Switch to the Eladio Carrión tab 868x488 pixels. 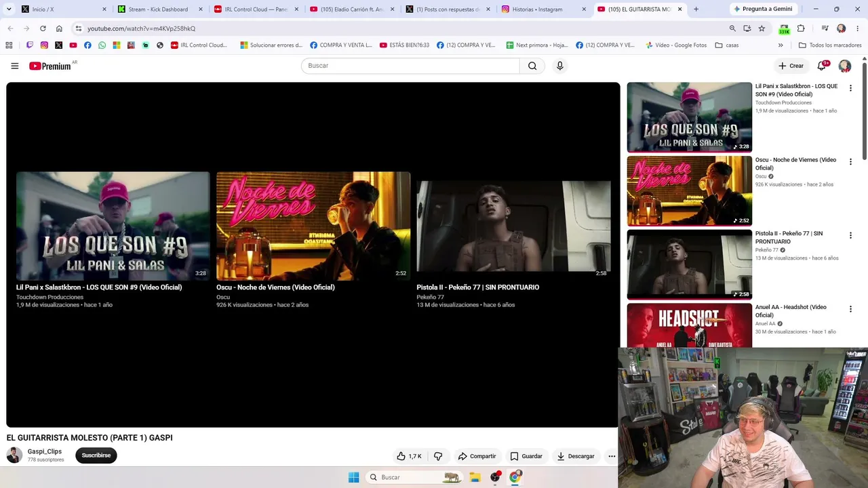tap(352, 9)
